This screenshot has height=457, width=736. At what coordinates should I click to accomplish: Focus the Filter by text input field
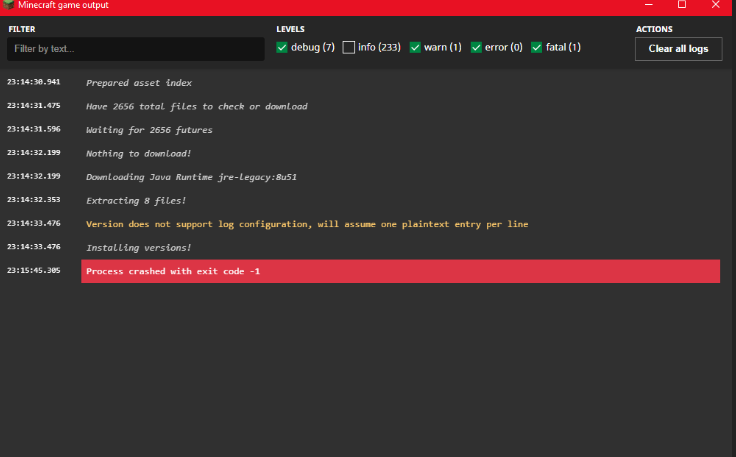coord(136,49)
